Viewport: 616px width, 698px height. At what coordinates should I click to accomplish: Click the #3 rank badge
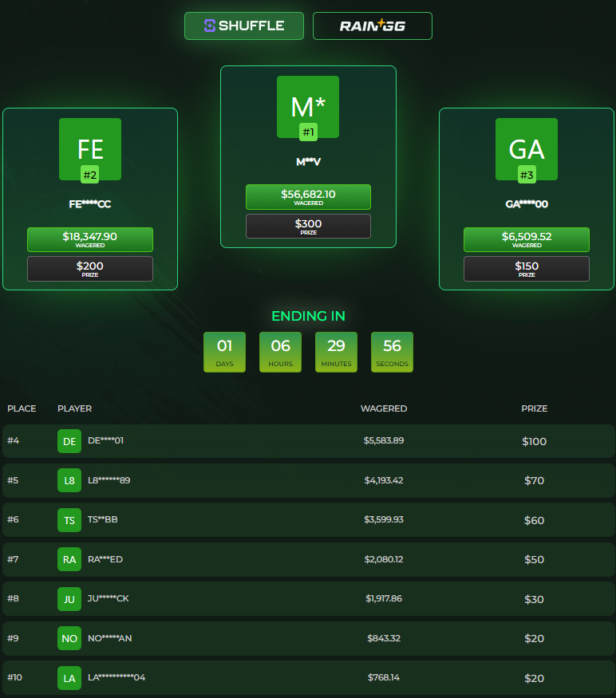(527, 175)
